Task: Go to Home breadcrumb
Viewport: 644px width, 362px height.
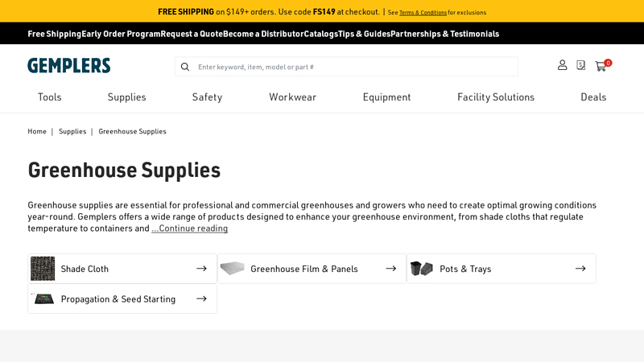Action: 37,131
